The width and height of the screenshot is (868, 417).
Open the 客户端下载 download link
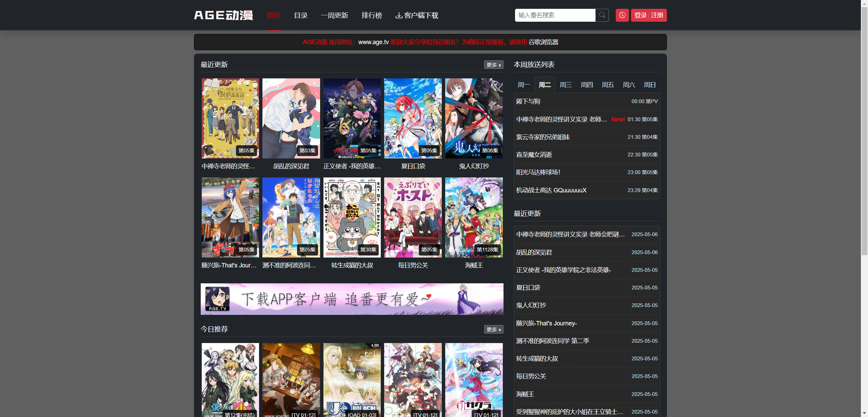click(417, 15)
